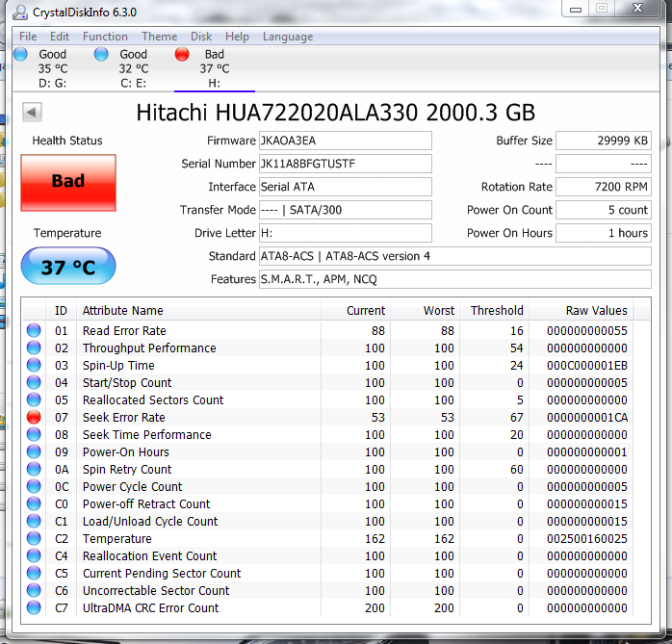Click the status orb for Seek Time Performance
The height and width of the screenshot is (644, 672).
click(34, 434)
